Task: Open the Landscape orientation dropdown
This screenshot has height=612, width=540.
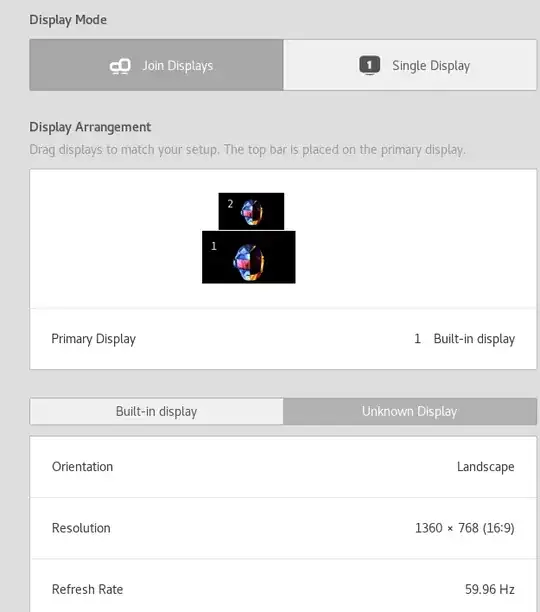Action: pyautogui.click(x=485, y=467)
